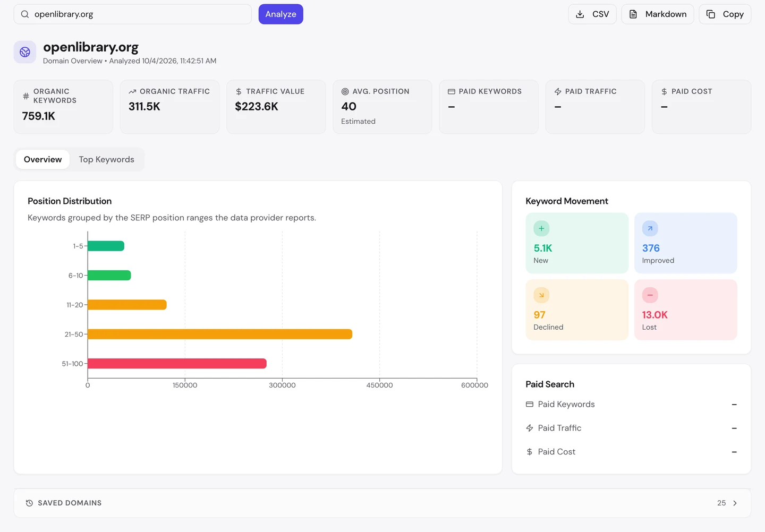Screen dimensions: 765x532
Task: Export report as Markdown
Action: point(658,14)
